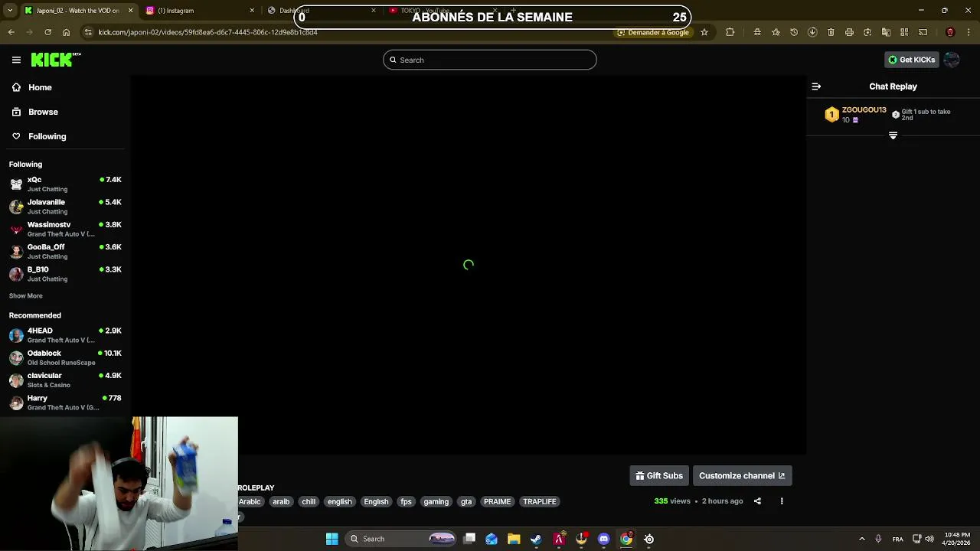The width and height of the screenshot is (980, 551).
Task: Open File Explorer from taskbar
Action: pos(514,539)
